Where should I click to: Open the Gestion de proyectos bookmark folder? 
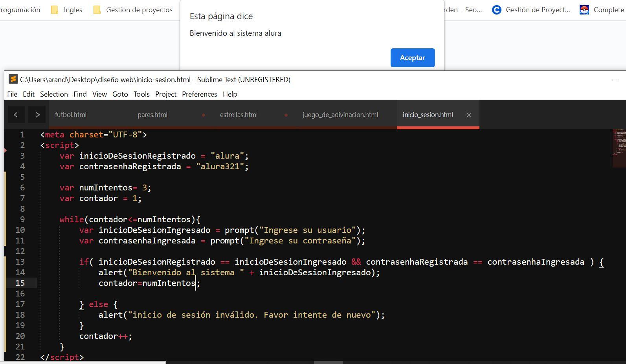133,10
